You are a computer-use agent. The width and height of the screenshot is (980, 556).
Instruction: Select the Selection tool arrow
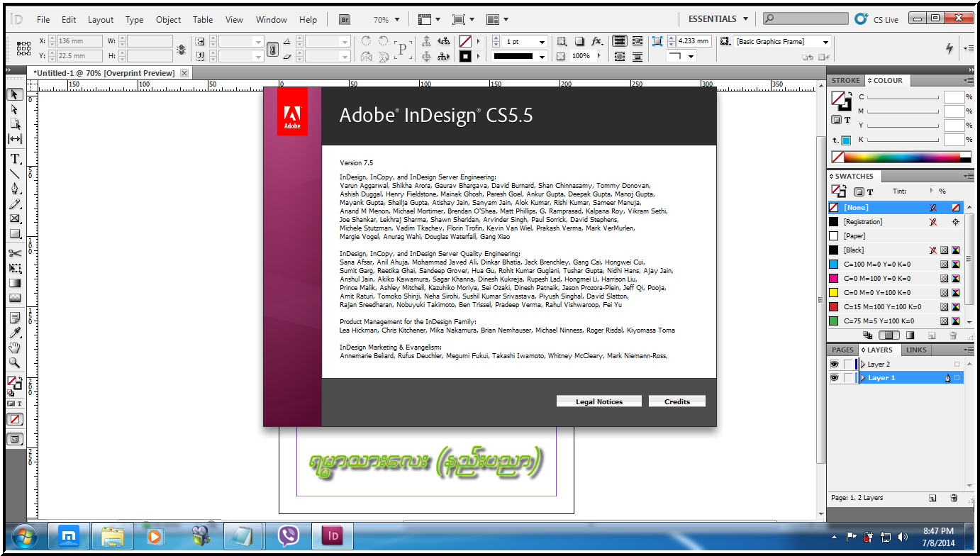pyautogui.click(x=15, y=94)
